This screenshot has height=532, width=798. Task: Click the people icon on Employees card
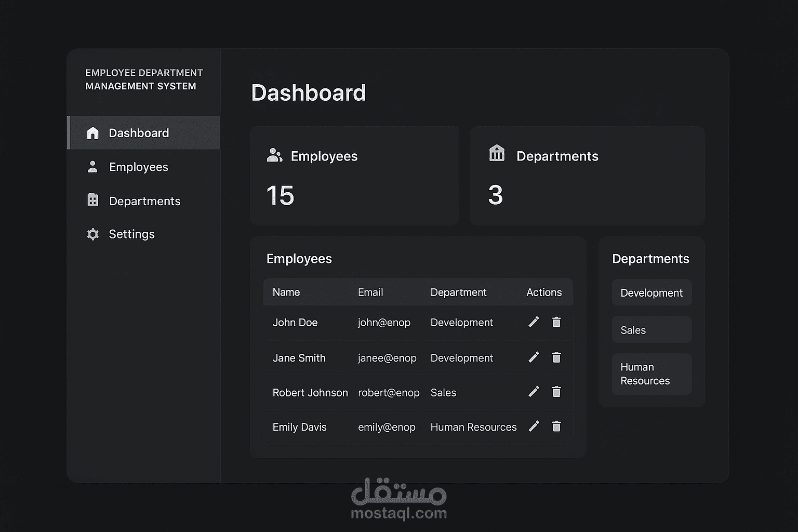[274, 155]
